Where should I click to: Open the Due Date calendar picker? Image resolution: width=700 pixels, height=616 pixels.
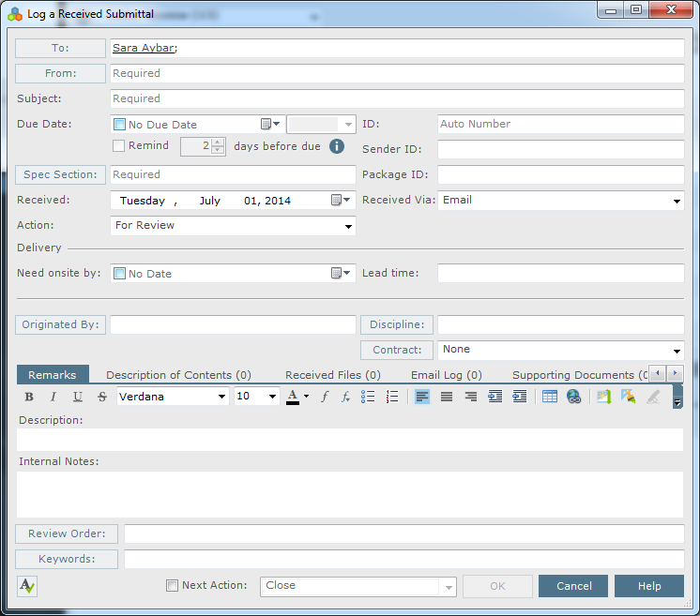coord(270,124)
